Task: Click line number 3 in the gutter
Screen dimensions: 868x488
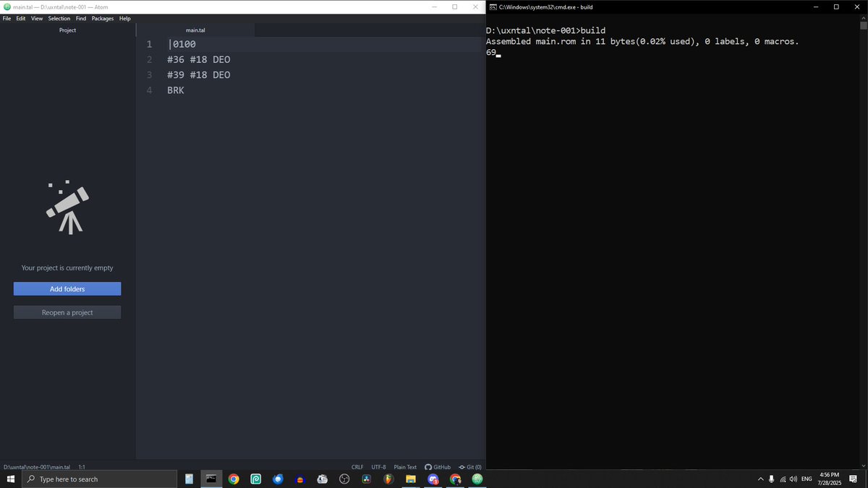Action: tap(149, 75)
